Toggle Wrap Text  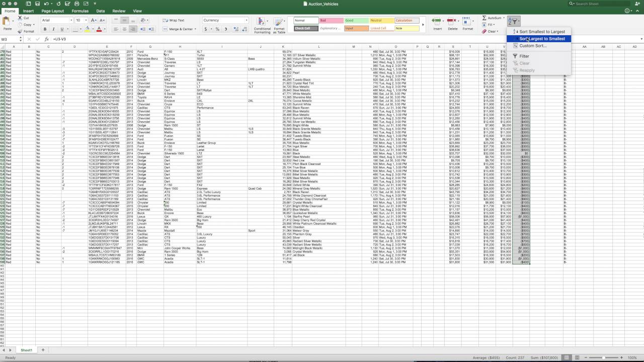pos(174,21)
